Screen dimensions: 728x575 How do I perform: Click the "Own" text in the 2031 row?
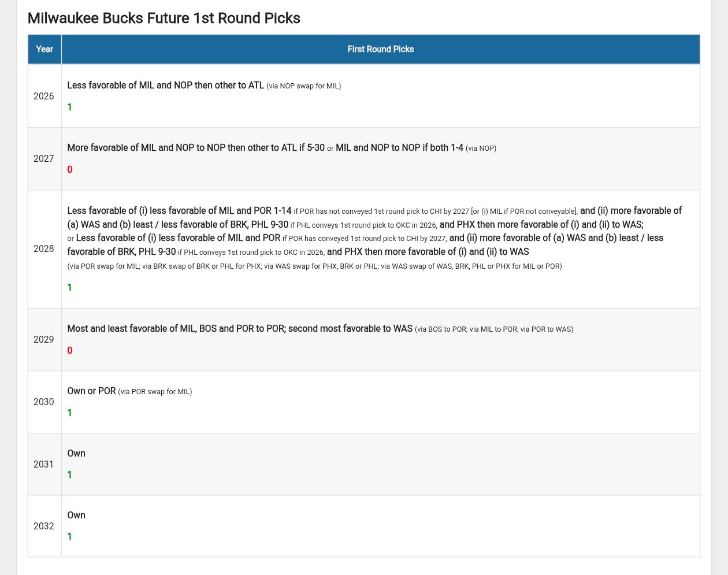[76, 454]
